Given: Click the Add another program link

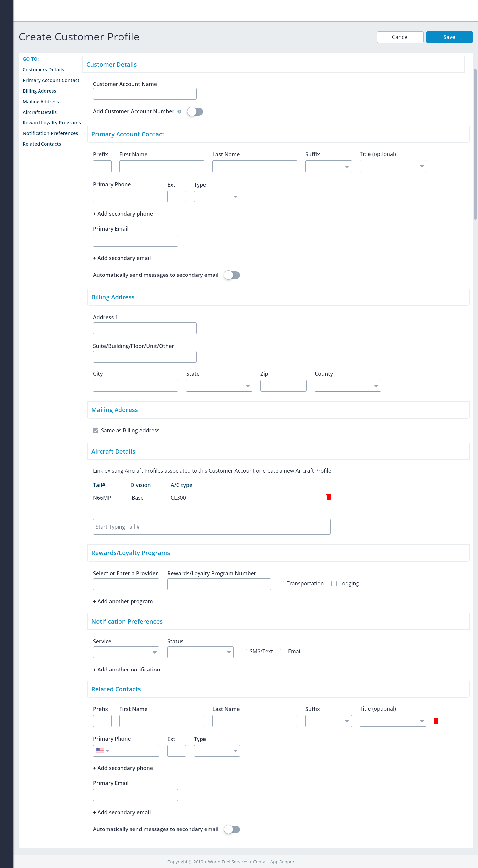Looking at the screenshot, I should (122, 601).
